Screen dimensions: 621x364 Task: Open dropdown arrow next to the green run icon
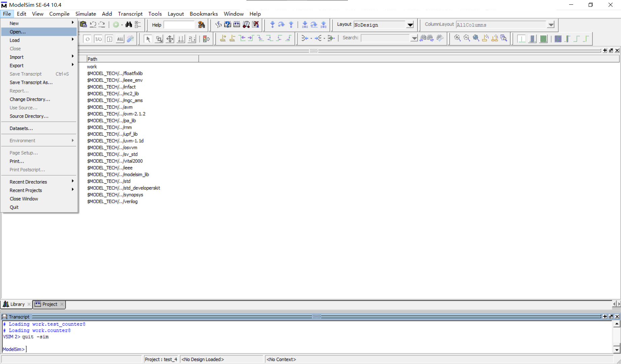pyautogui.click(x=122, y=25)
